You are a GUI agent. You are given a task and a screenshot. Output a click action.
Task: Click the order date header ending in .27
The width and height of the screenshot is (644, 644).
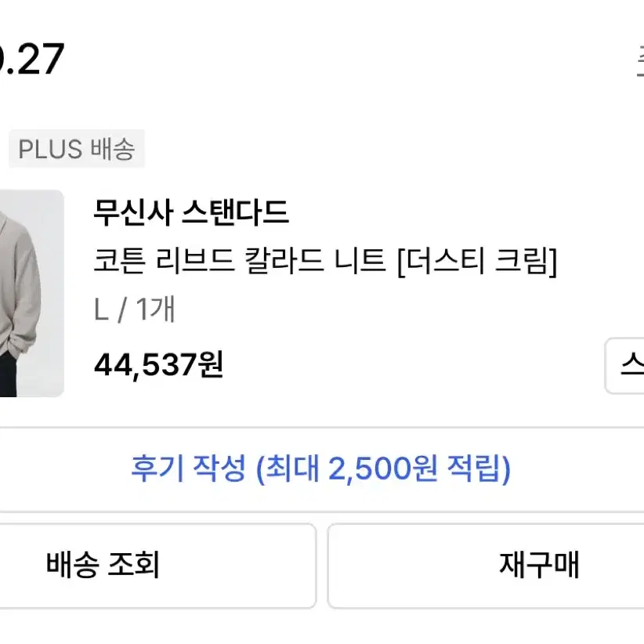click(x=32, y=59)
